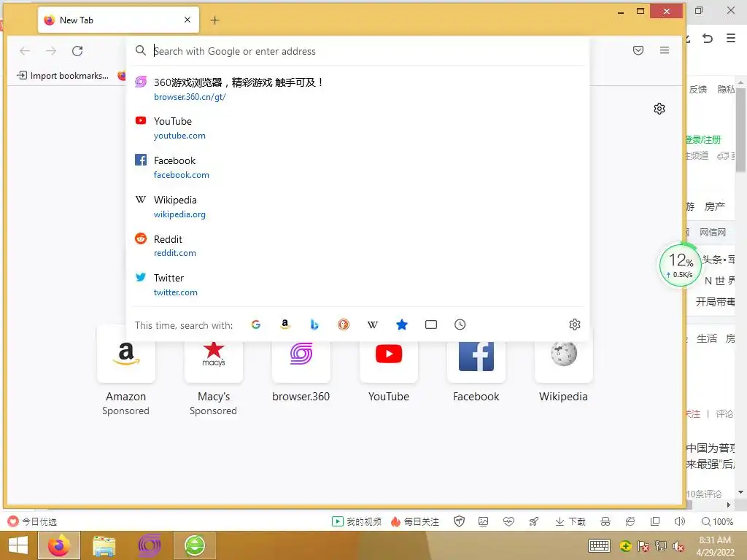Open the Firefox hamburger application menu
Viewport: 747px width, 560px height.
coord(665,50)
